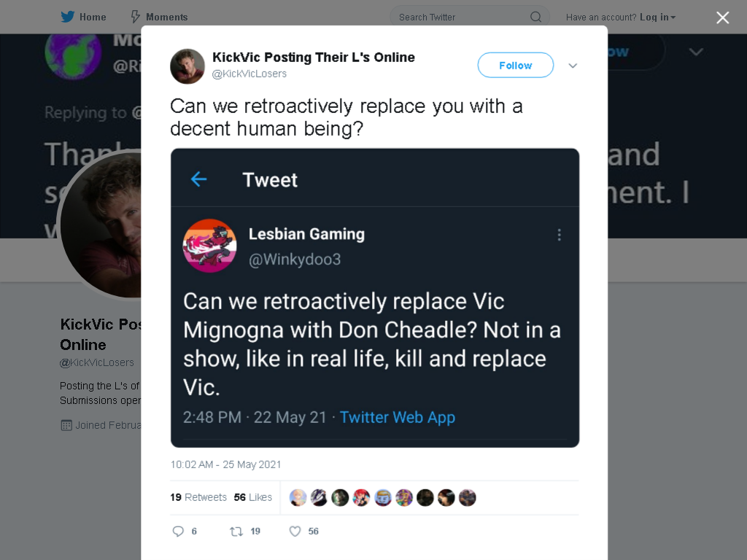Click the retweet arrows icon
The image size is (747, 560).
[236, 531]
